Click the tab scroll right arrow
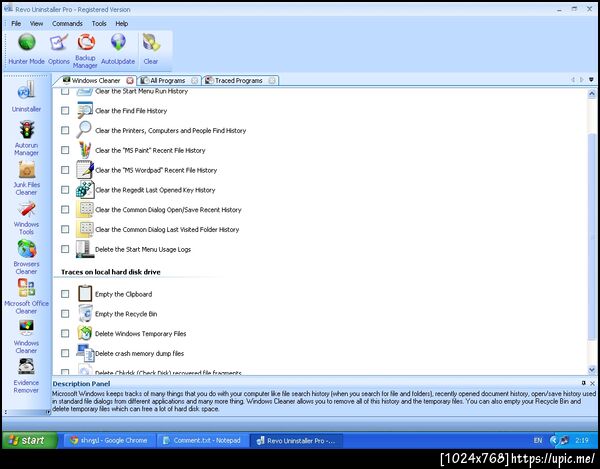The width and height of the screenshot is (600, 469). tap(582, 80)
